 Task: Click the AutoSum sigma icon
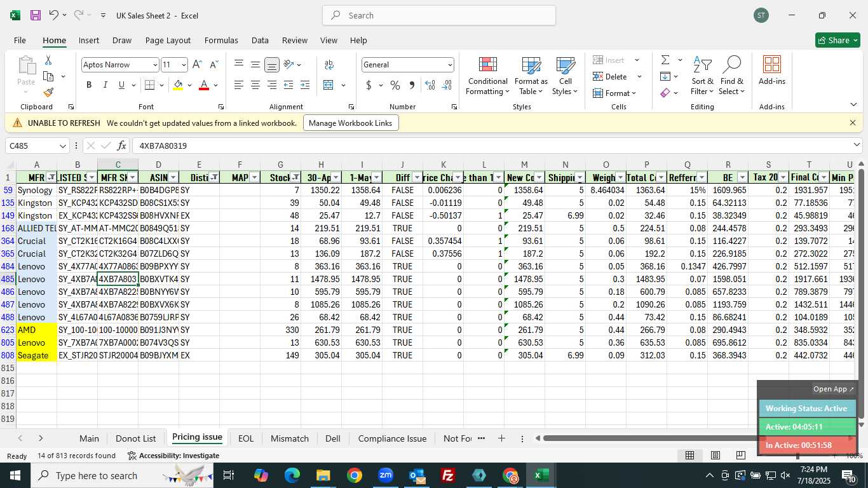[665, 60]
